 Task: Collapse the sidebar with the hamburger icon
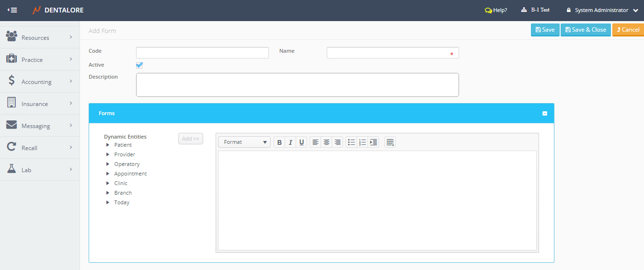point(12,10)
